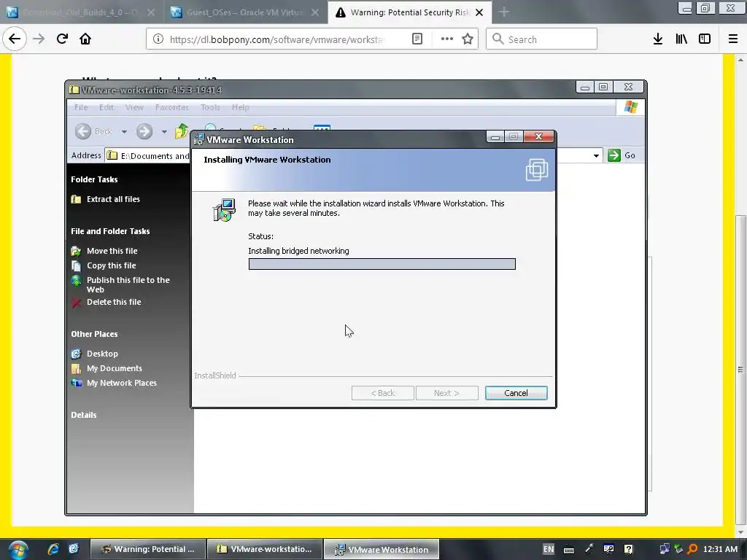This screenshot has height=560, width=747.
Task: Click the Firefox search box
Action: coord(541,39)
